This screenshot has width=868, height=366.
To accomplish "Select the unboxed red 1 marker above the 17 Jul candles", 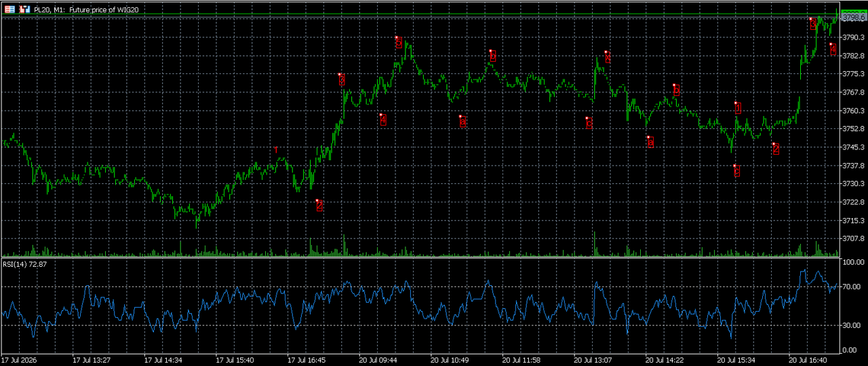I will (x=275, y=149).
